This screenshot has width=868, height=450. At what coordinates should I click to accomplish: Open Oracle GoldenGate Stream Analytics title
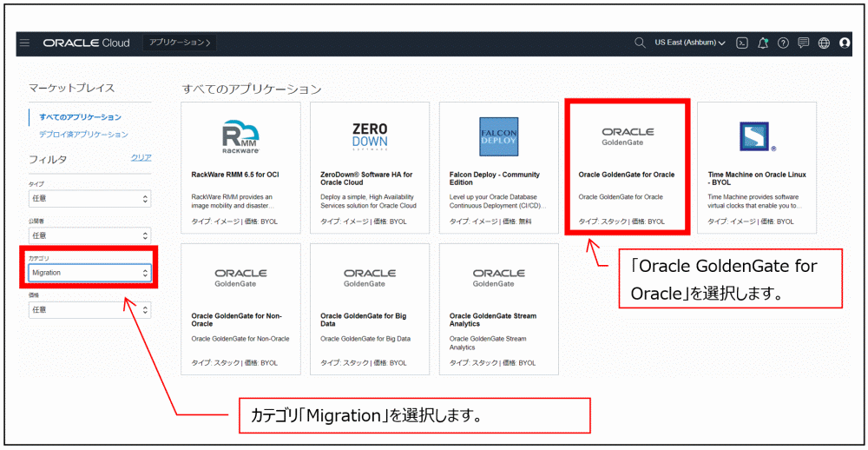pos(493,320)
